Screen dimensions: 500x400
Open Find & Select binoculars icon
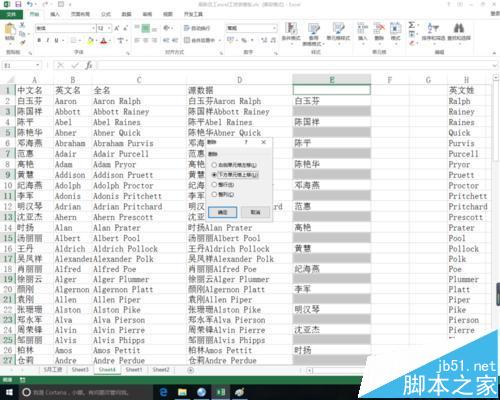pos(459,28)
